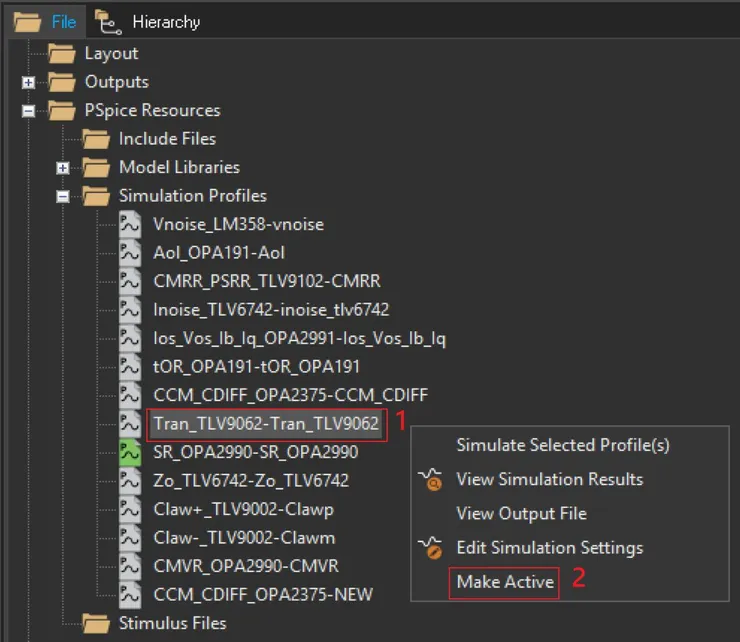Click the tOR_OPA191 profile icon

130,367
